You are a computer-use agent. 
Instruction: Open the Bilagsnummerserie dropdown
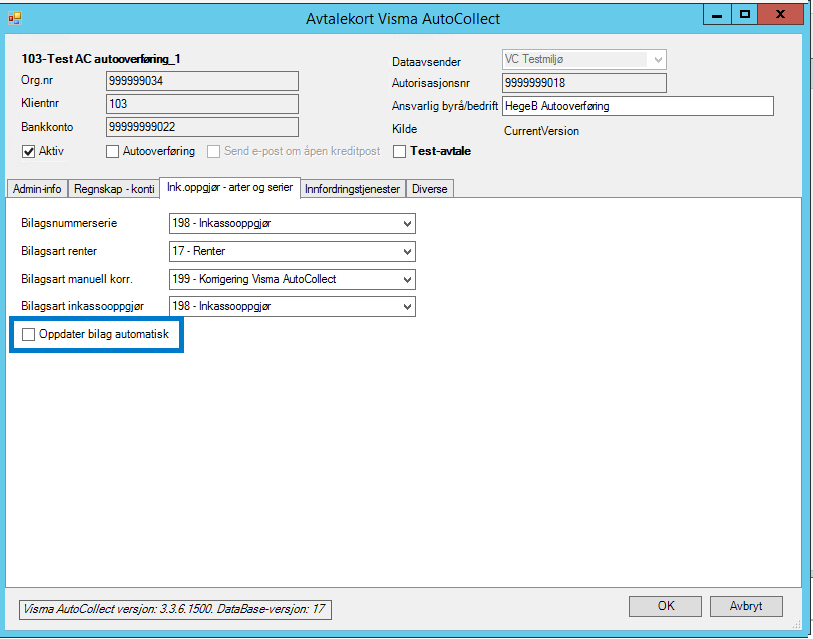click(x=292, y=224)
